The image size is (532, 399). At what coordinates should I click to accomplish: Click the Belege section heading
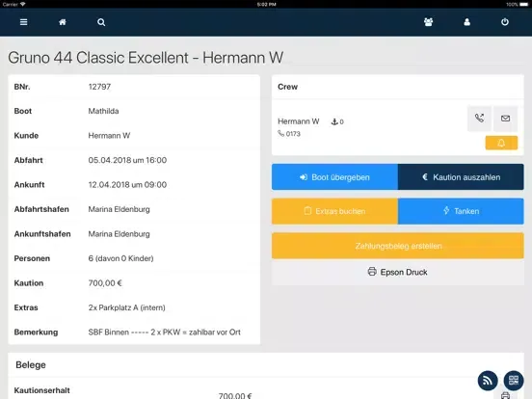(x=31, y=365)
